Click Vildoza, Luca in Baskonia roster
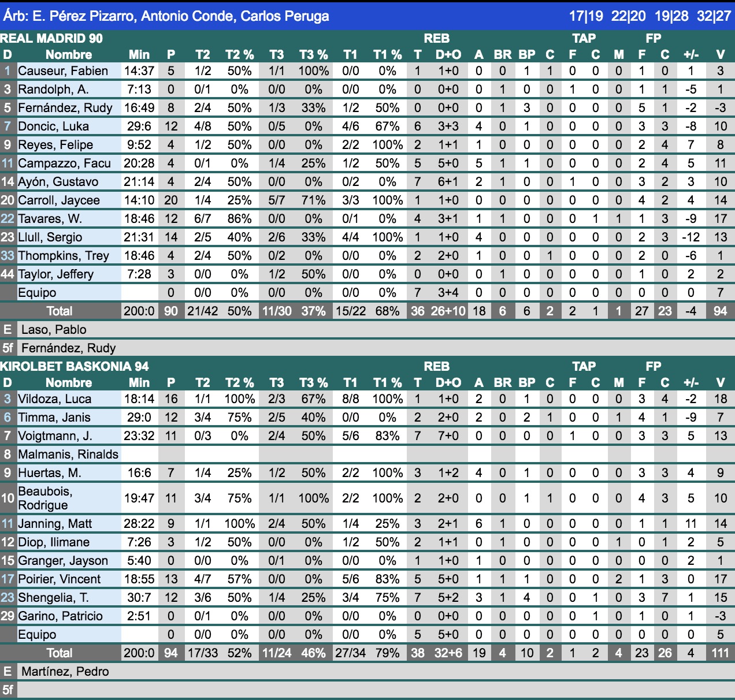Viewport: 735px width, 700px height. click(x=54, y=399)
